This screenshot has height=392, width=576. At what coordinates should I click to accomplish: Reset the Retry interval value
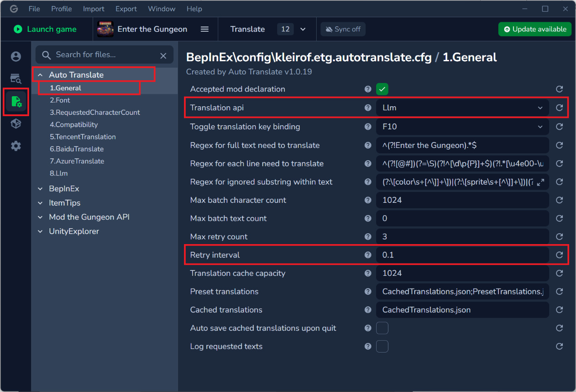pyautogui.click(x=559, y=255)
